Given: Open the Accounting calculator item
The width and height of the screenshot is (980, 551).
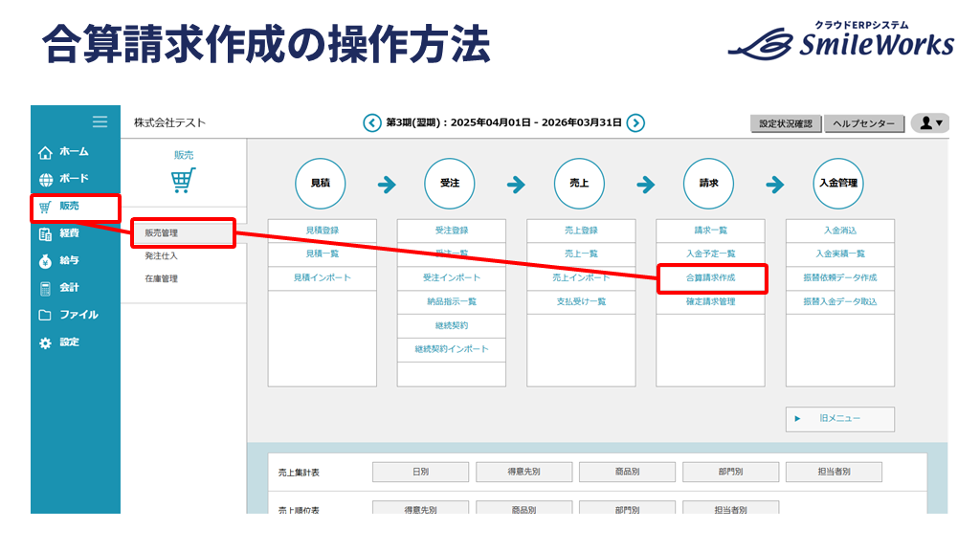Looking at the screenshot, I should 63,288.
